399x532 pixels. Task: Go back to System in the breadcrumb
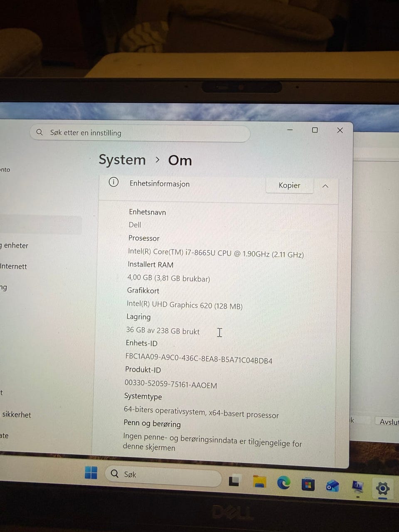coord(122,160)
